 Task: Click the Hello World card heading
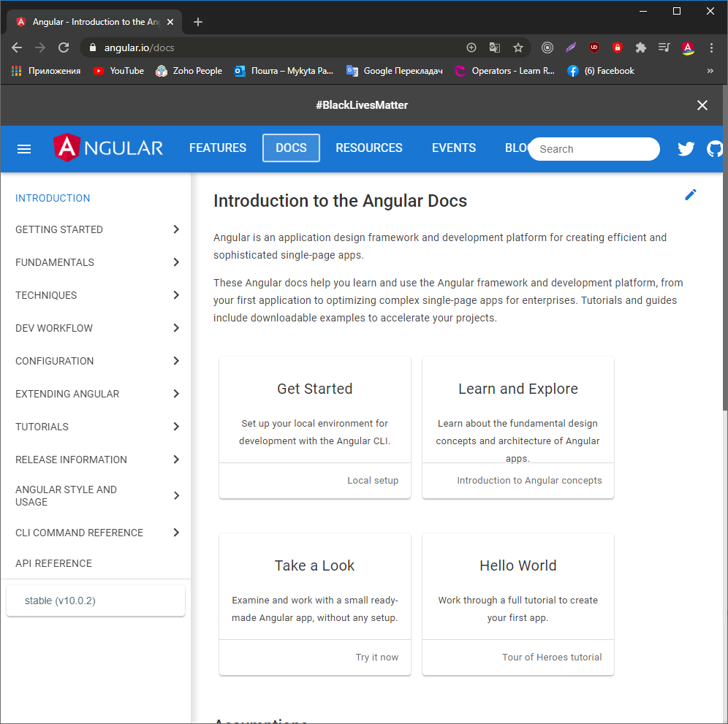517,565
